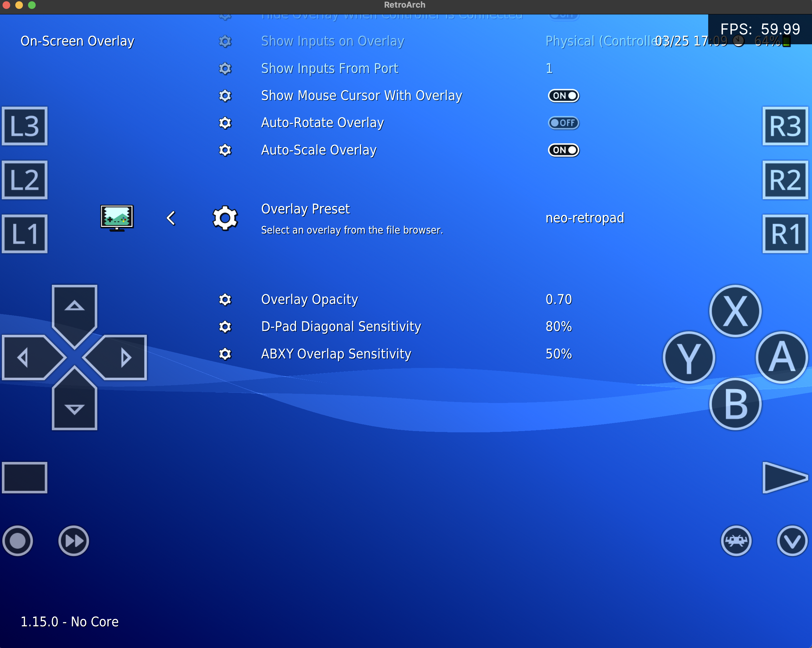The image size is (812, 648).
Task: Tap the X face button overlay
Action: point(735,311)
